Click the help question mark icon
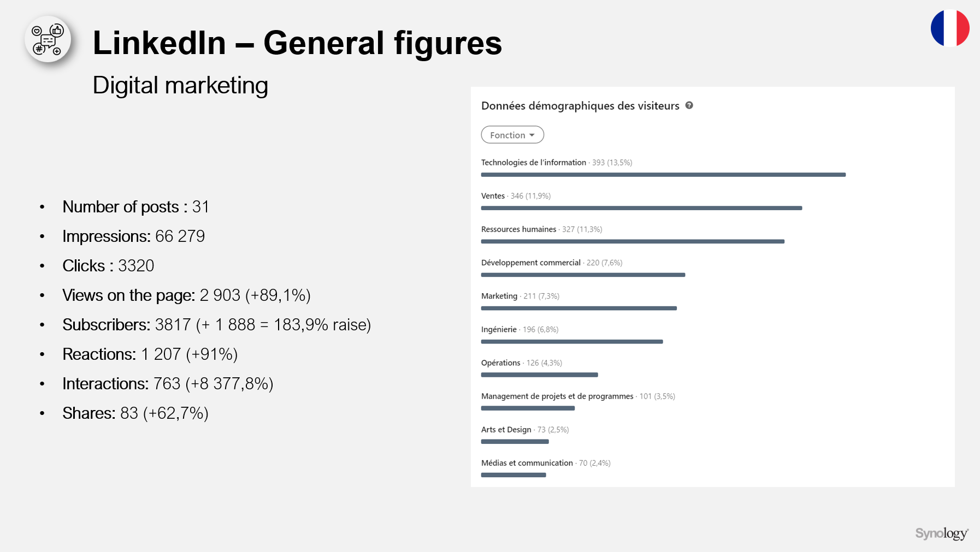This screenshot has width=980, height=552. [x=689, y=105]
